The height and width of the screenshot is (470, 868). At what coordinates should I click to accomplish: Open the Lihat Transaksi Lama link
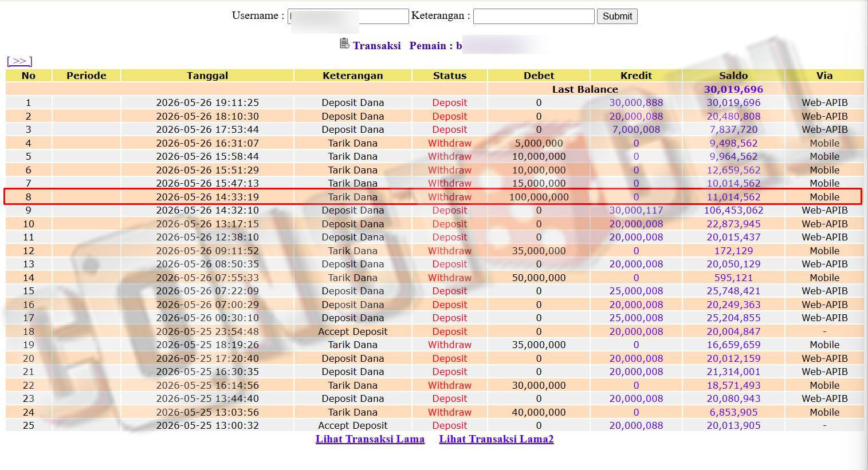[x=370, y=439]
